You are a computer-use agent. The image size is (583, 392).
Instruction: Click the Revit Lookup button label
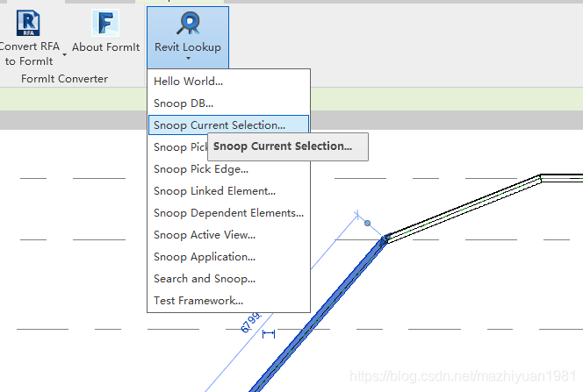[x=188, y=47]
